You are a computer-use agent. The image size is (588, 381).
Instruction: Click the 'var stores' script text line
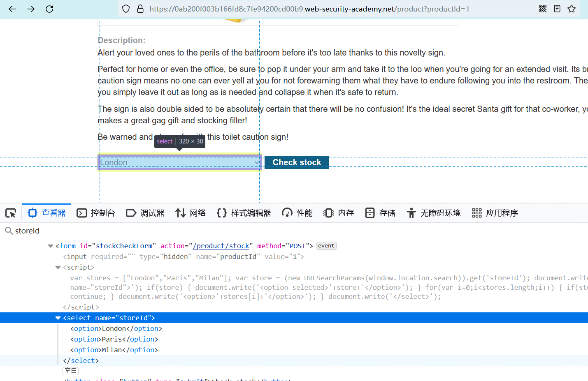[x=329, y=278]
